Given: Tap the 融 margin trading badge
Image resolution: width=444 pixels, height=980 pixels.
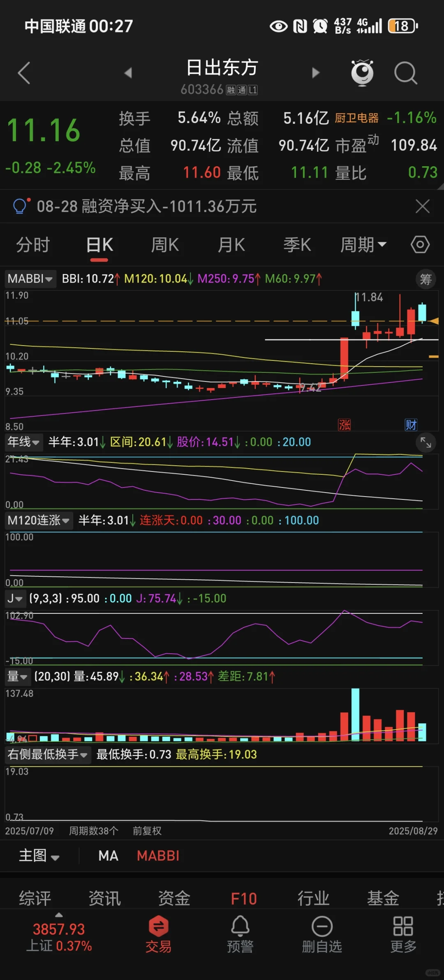Looking at the screenshot, I should coord(231,90).
